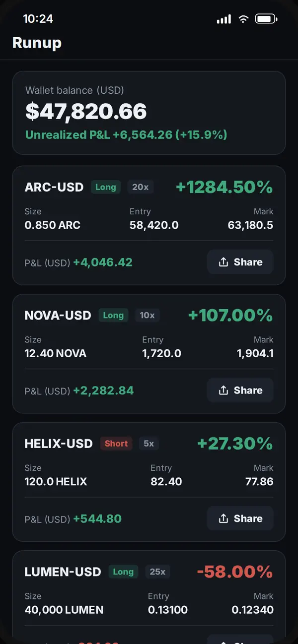Screen dimensions: 298x644
Task: Tap the wallet balance amount $47,820.66
Action: pos(86,112)
